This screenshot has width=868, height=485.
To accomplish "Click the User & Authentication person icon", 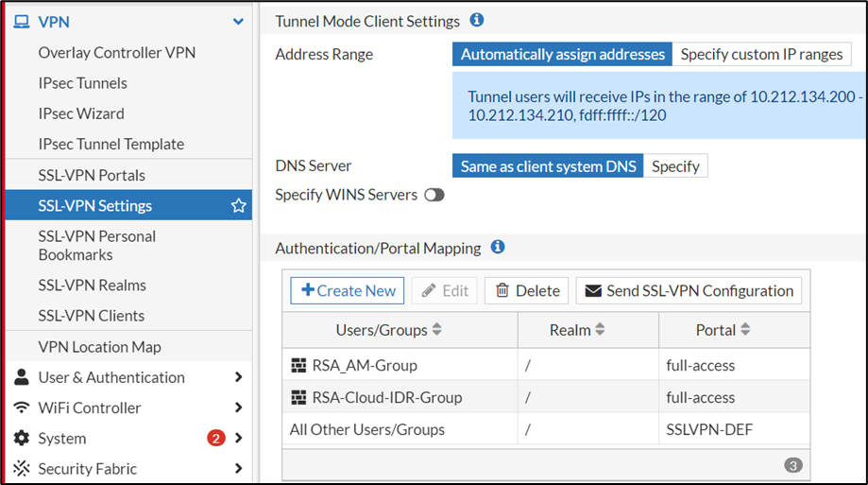I will pyautogui.click(x=21, y=377).
